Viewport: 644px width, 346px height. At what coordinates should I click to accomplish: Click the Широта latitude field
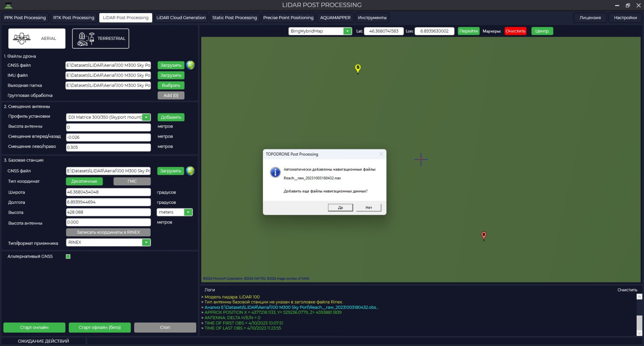(x=108, y=192)
